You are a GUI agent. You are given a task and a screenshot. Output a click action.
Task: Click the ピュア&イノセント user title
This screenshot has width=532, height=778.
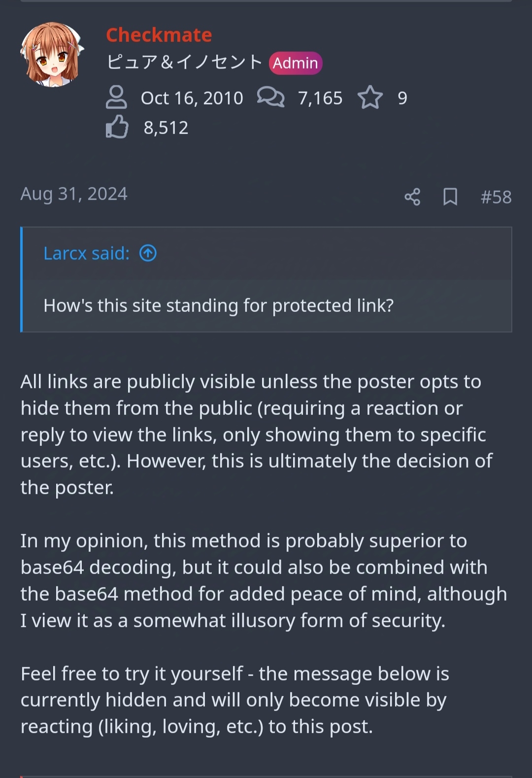click(x=184, y=63)
